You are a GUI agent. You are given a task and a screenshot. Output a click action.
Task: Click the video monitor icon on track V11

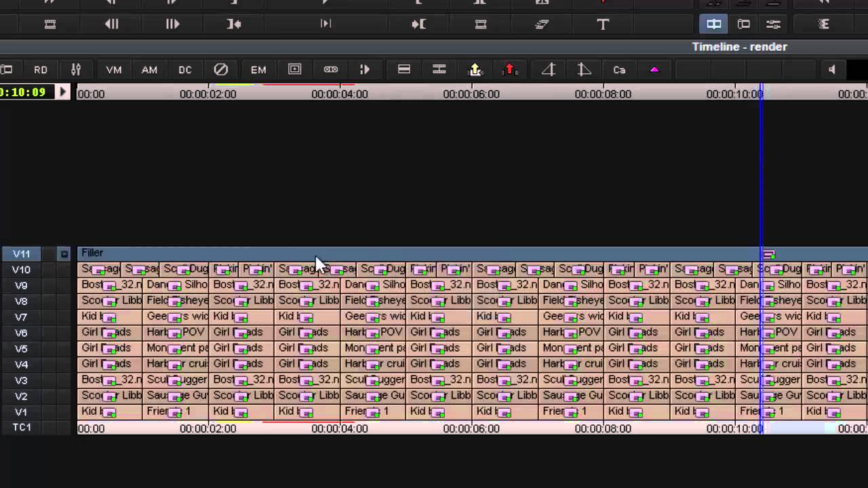[x=64, y=253]
